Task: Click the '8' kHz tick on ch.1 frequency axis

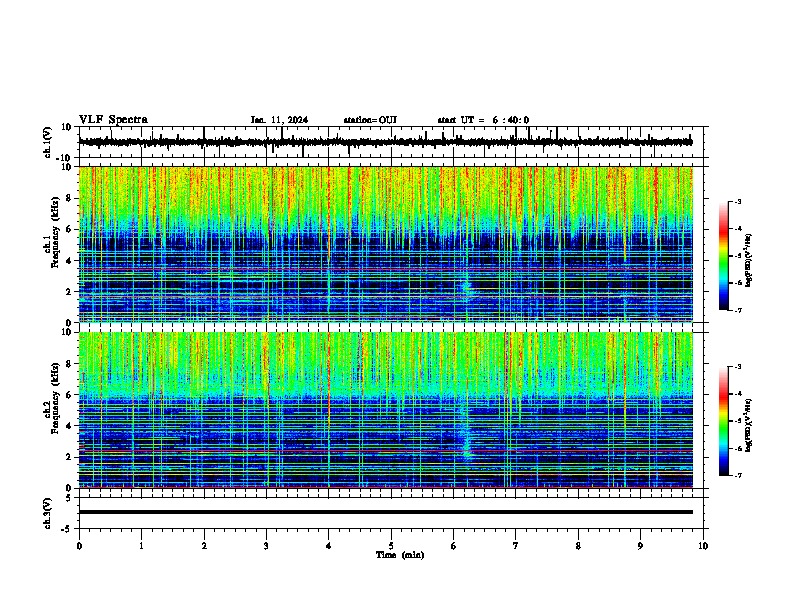Action: [69, 198]
